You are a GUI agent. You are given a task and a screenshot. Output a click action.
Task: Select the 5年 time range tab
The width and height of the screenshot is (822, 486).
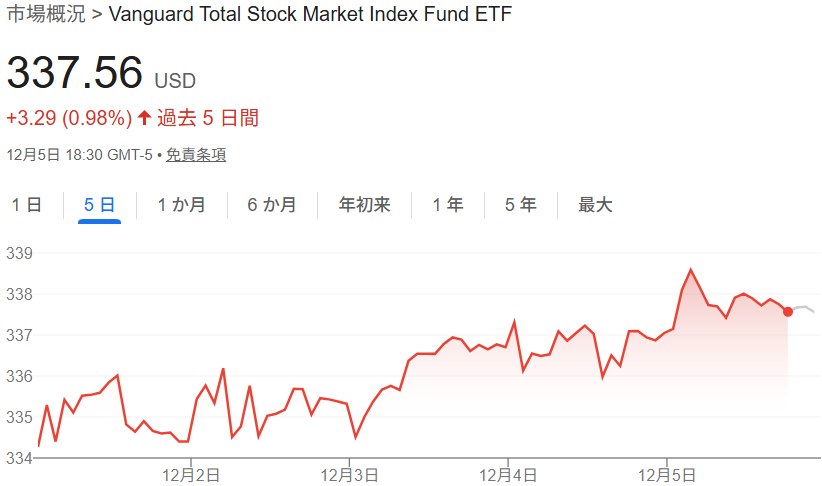pos(520,205)
